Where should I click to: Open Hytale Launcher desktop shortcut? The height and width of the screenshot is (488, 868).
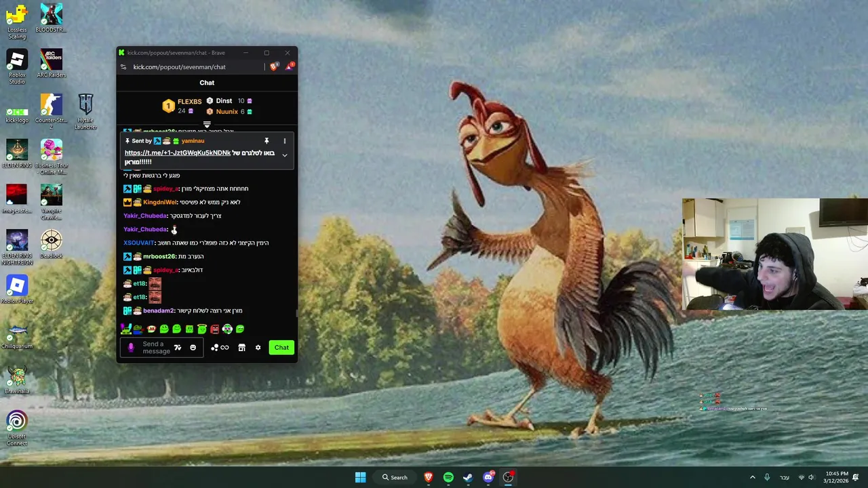tap(85, 112)
